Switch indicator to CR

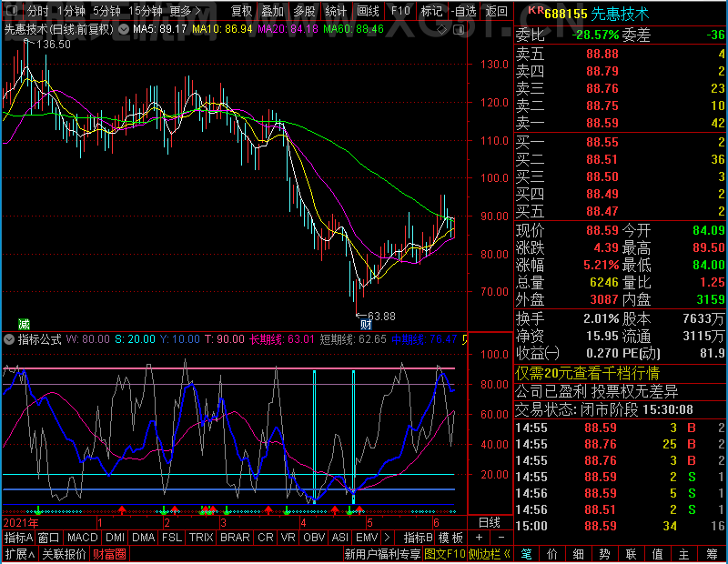[266, 538]
